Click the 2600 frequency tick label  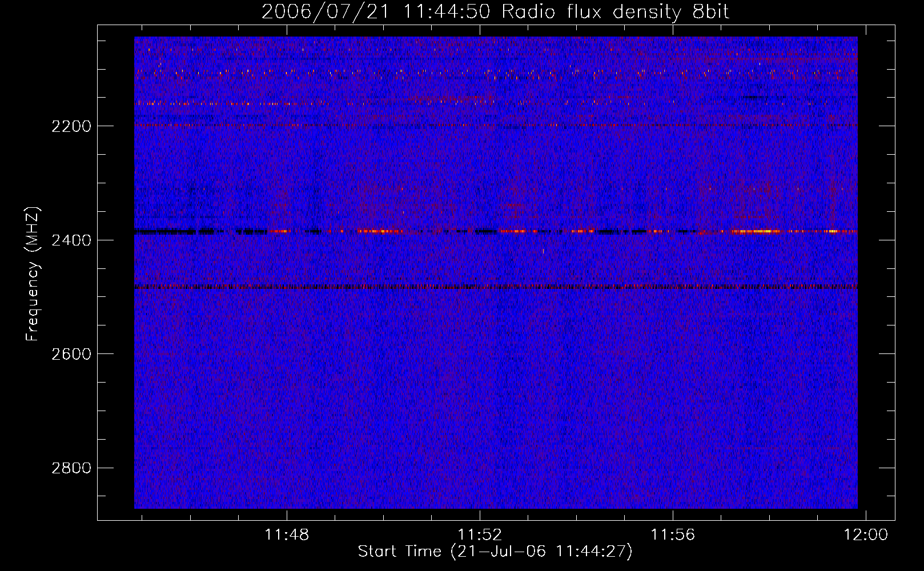coord(71,354)
